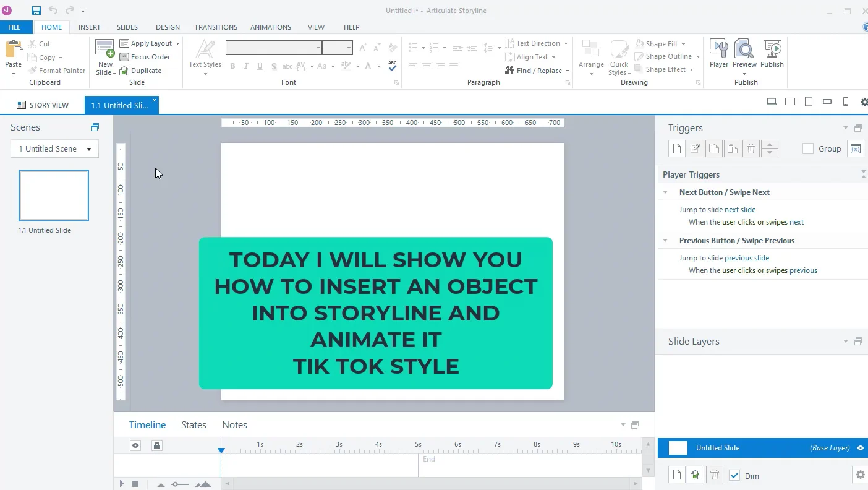
Task: Switch to tablet portrait preview
Action: pos(809,102)
